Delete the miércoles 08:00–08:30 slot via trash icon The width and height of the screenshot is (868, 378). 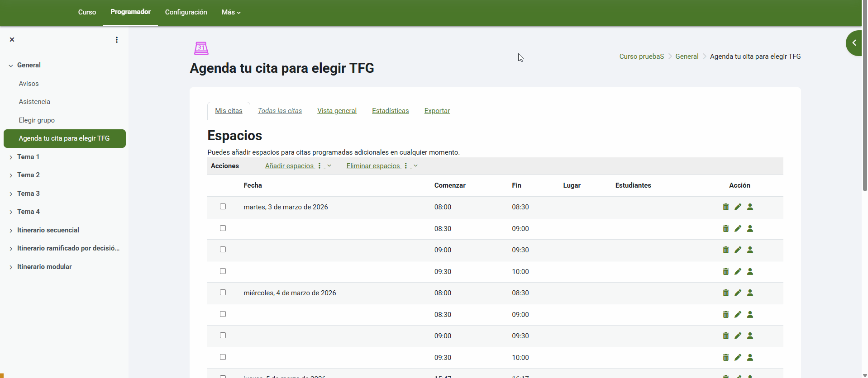pos(725,293)
